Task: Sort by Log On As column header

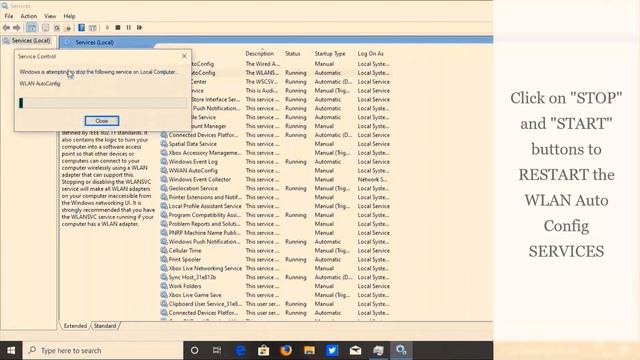Action: pos(371,53)
